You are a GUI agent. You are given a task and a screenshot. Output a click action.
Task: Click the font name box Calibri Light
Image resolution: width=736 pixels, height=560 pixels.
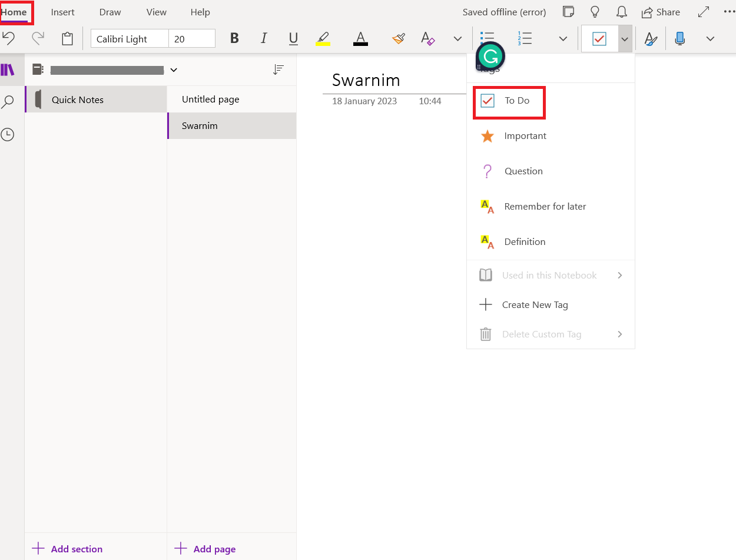130,39
